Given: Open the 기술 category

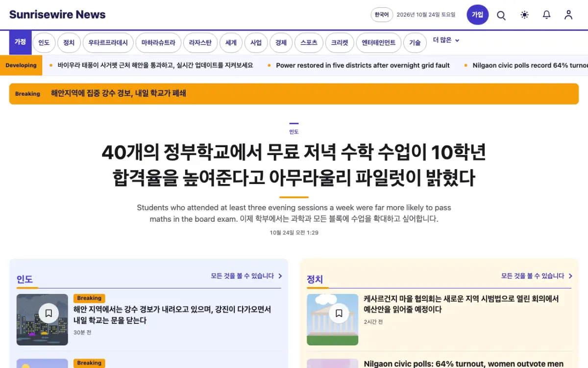Looking at the screenshot, I should pos(415,43).
